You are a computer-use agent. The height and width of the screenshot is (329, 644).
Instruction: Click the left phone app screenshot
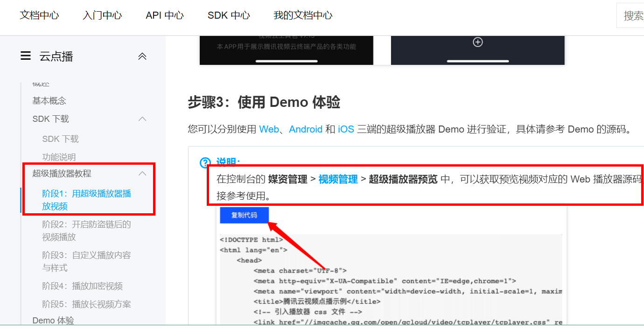(287, 50)
